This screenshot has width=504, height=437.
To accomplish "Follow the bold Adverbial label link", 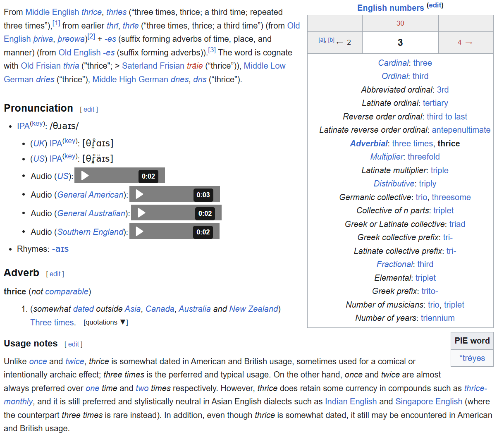I will 369,143.
